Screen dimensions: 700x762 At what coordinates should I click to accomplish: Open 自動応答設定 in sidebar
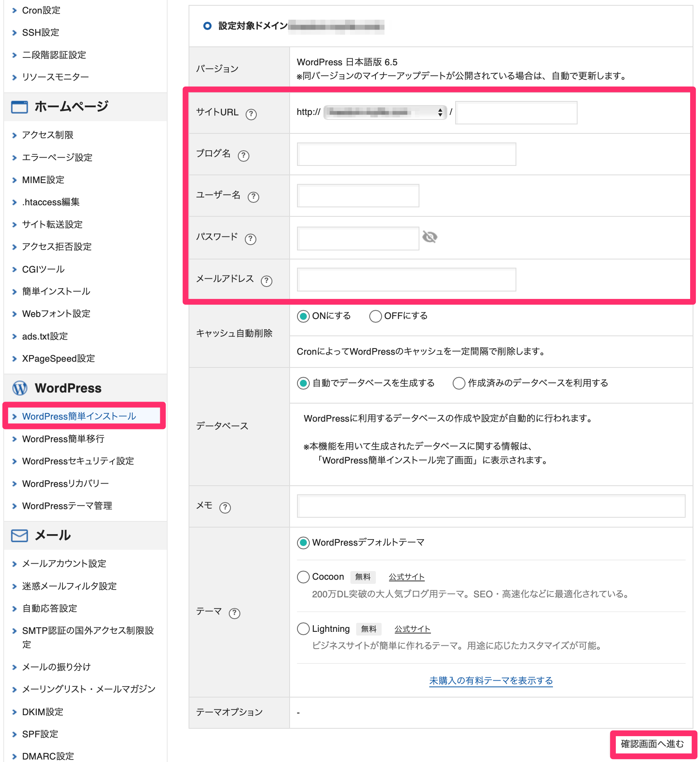[50, 608]
